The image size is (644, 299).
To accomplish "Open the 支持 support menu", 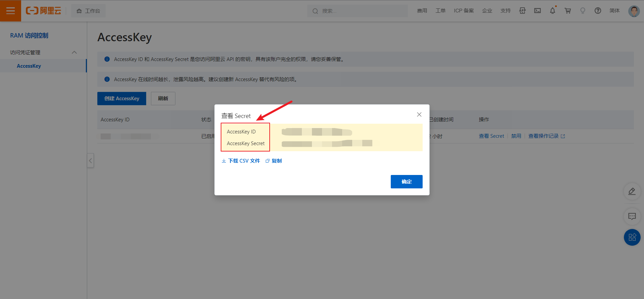I will point(505,11).
